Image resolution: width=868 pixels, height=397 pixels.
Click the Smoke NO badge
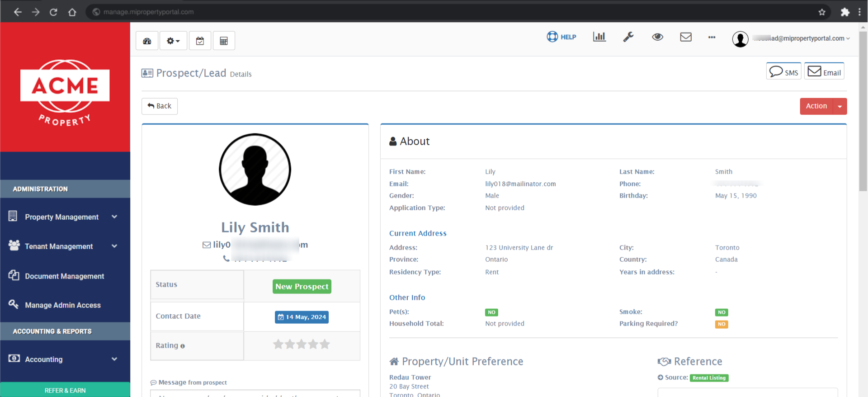click(x=722, y=312)
